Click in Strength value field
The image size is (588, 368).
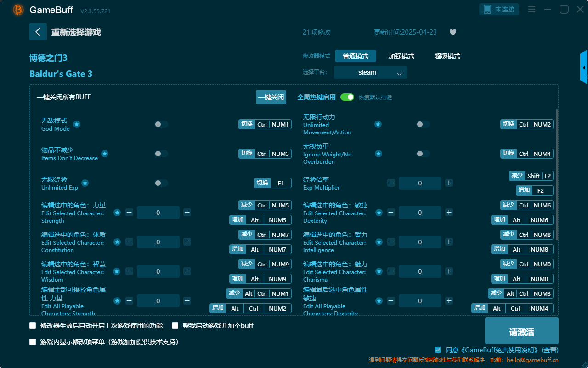tap(158, 213)
